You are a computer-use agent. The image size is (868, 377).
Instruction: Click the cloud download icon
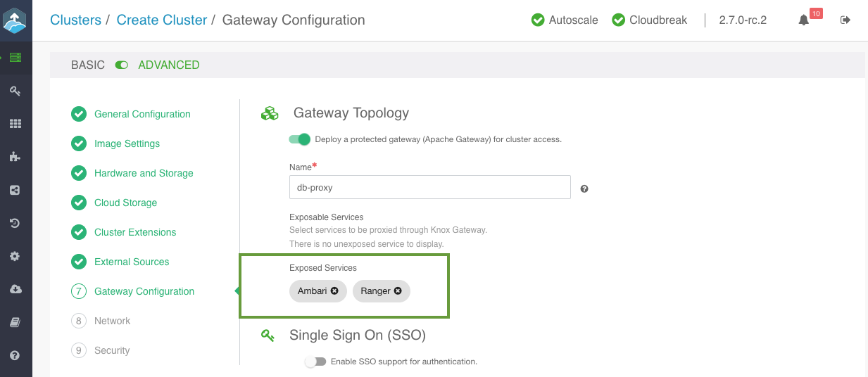15,289
